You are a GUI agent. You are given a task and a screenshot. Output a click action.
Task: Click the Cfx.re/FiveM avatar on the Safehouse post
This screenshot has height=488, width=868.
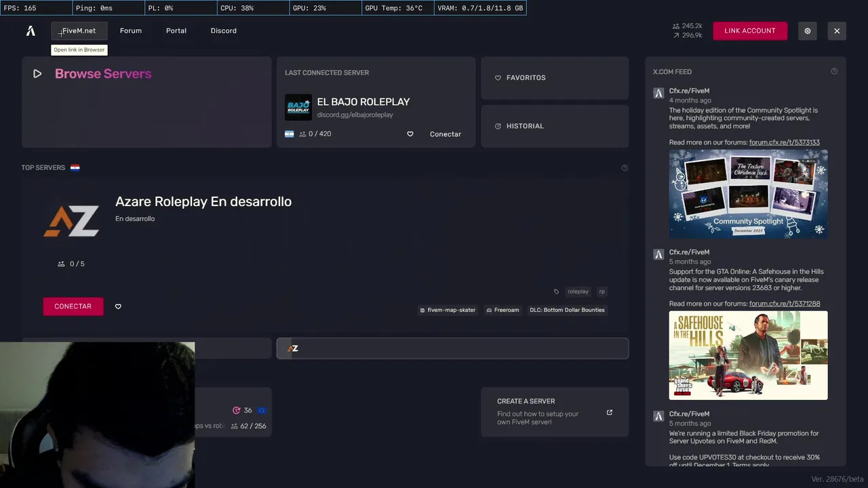tap(658, 254)
